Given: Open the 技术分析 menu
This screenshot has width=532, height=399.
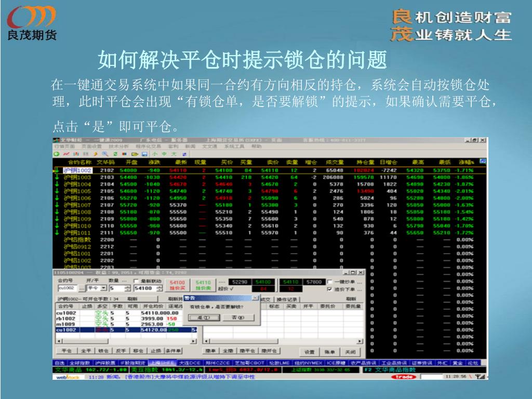Looking at the screenshot, I should 119,146.
